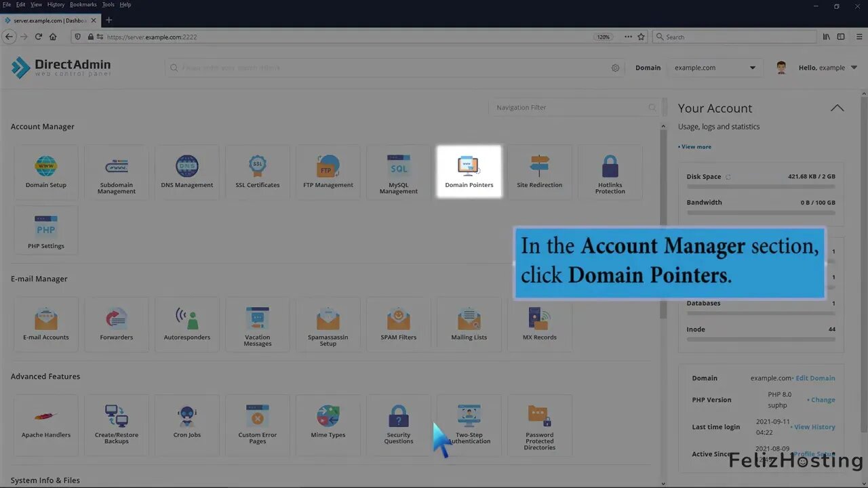Expand the Hello, example user menu

[828, 68]
